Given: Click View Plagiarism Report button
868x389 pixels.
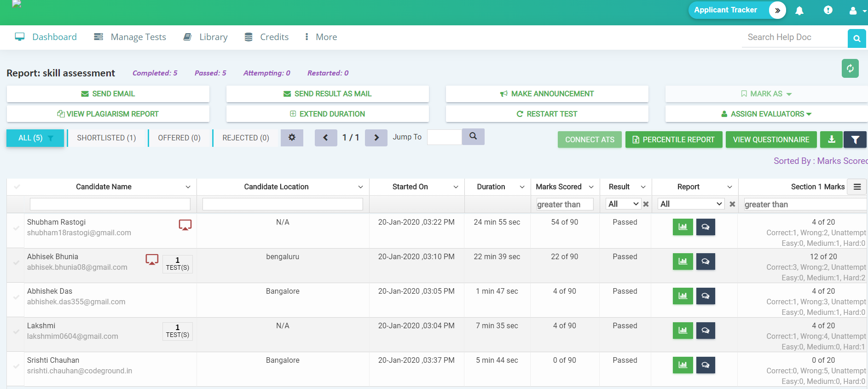Looking at the screenshot, I should tap(108, 114).
